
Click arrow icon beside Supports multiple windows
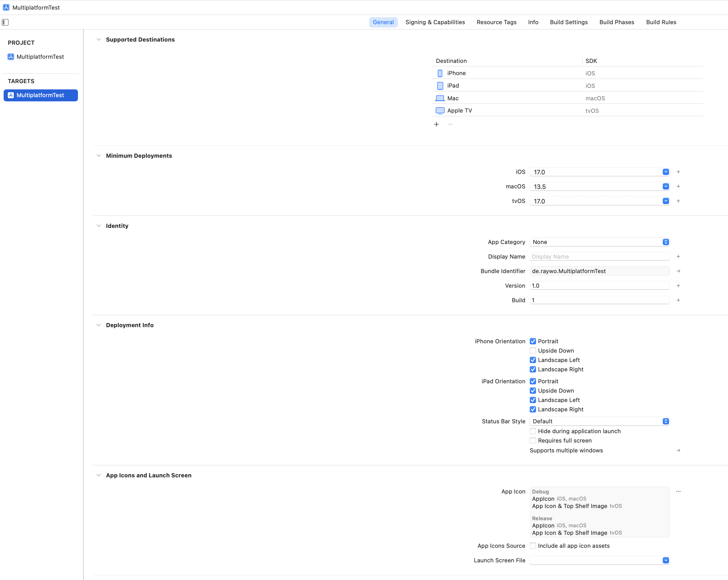click(678, 450)
